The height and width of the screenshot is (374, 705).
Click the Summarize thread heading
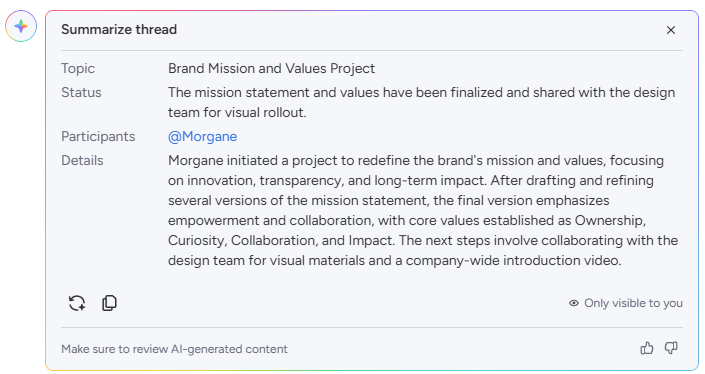[119, 29]
